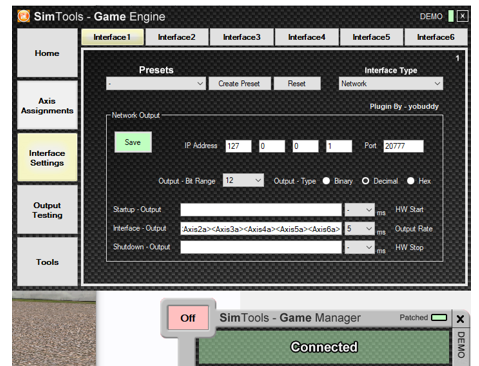
Task: Click the Create Preset button
Action: tap(239, 83)
